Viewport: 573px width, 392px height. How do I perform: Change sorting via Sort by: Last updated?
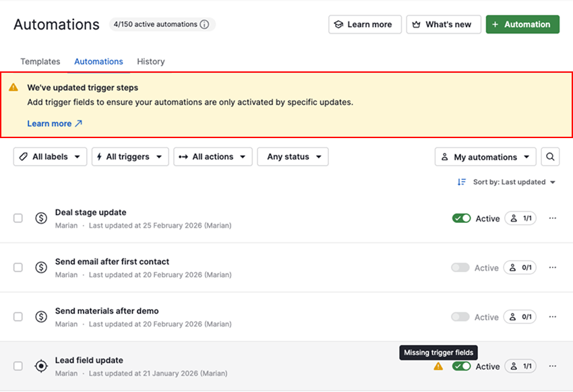[x=507, y=182]
